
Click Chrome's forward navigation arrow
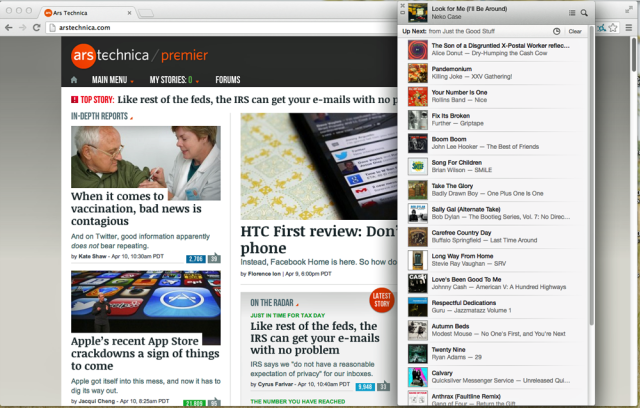[x=22, y=27]
